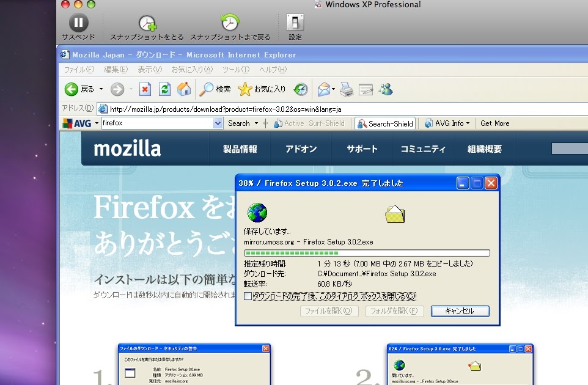588x385 pixels.
Task: Click the フォルダを開く(F) button
Action: pyautogui.click(x=394, y=311)
